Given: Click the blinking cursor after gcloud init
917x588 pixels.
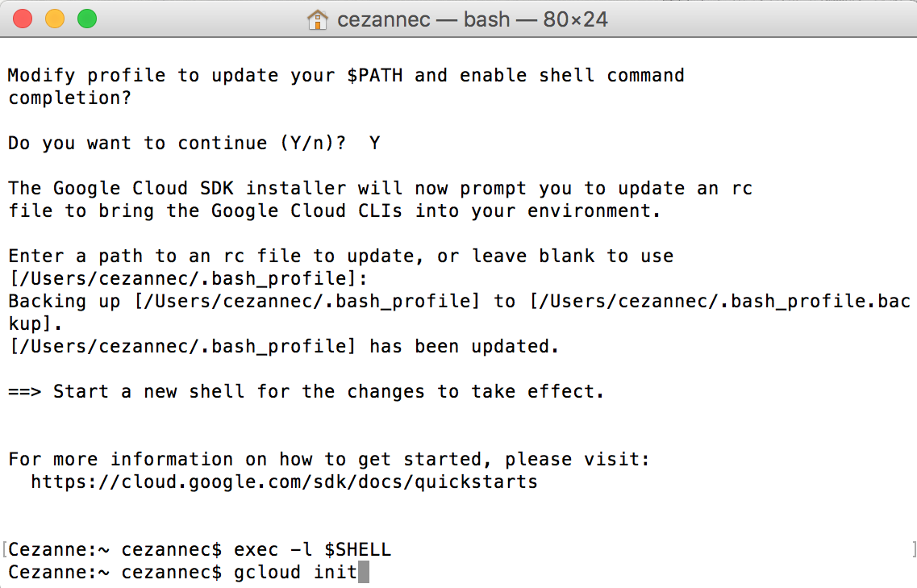Looking at the screenshot, I should coord(365,571).
